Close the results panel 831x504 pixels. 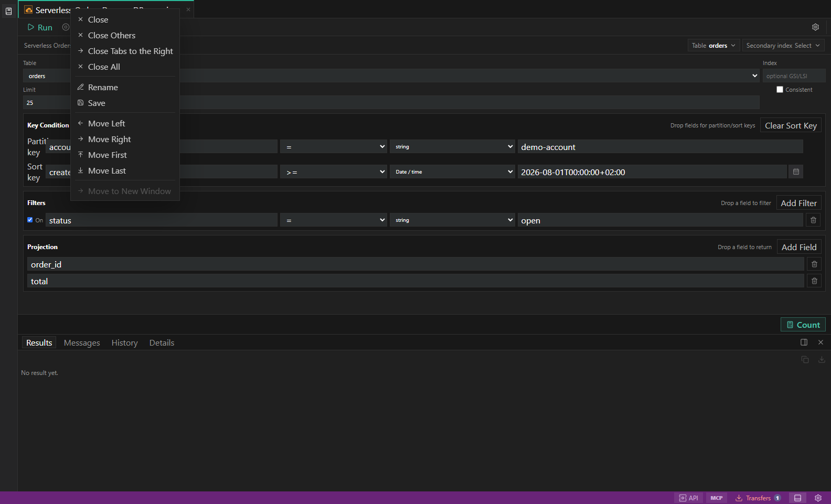(x=821, y=342)
